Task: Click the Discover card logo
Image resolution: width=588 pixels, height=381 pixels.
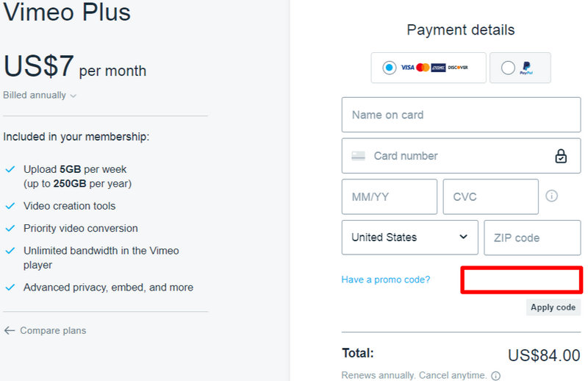Action: 458,68
